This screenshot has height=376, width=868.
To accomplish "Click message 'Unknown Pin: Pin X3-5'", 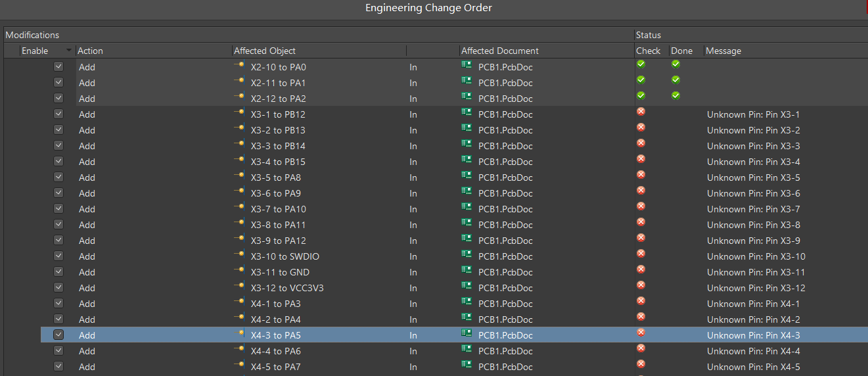I will click(x=754, y=177).
